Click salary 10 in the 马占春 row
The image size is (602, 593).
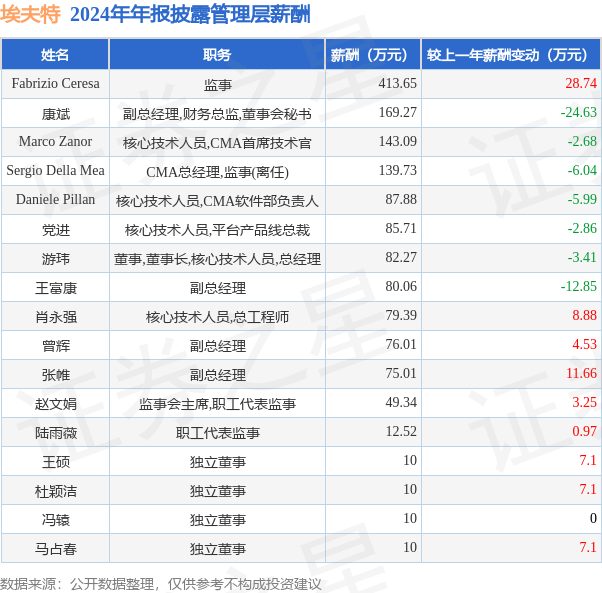(x=410, y=547)
